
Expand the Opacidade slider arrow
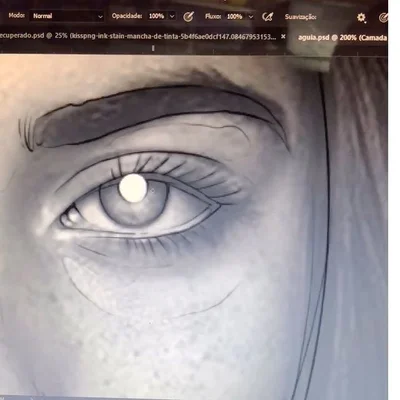[172, 16]
